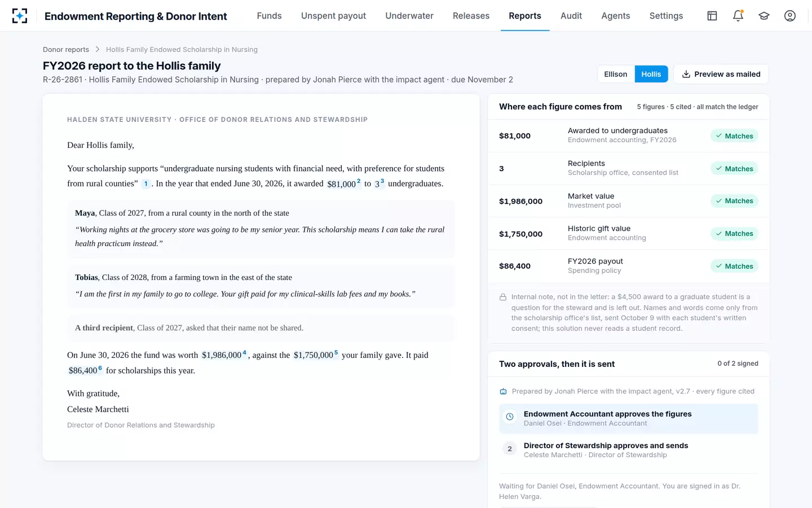Click citation superscript 4 on $1,986,000
812x508 pixels.
pyautogui.click(x=244, y=353)
